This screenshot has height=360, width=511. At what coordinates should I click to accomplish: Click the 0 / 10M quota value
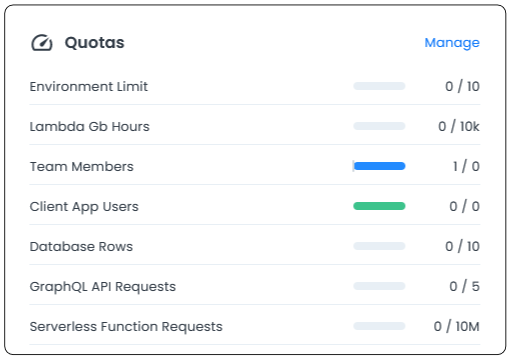(x=457, y=326)
